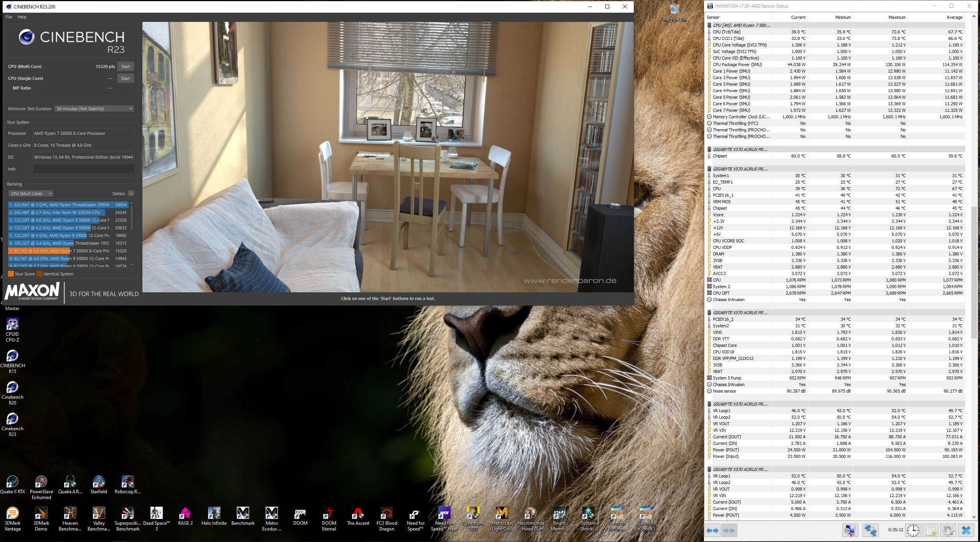Select ranking row 6 Threadripper 1950
Screen dimensions: 980x542
68,243
